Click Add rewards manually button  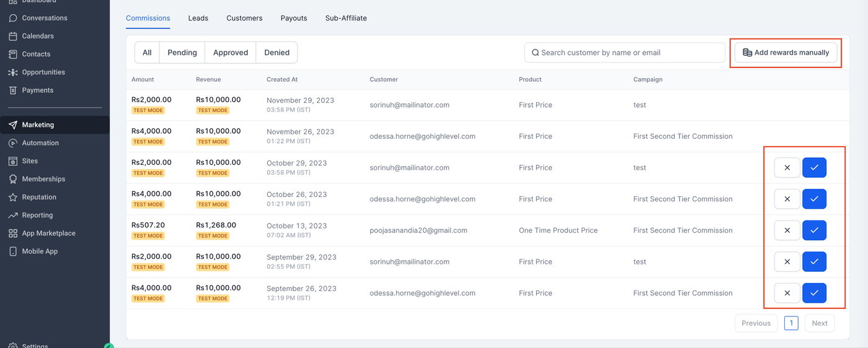pos(786,53)
